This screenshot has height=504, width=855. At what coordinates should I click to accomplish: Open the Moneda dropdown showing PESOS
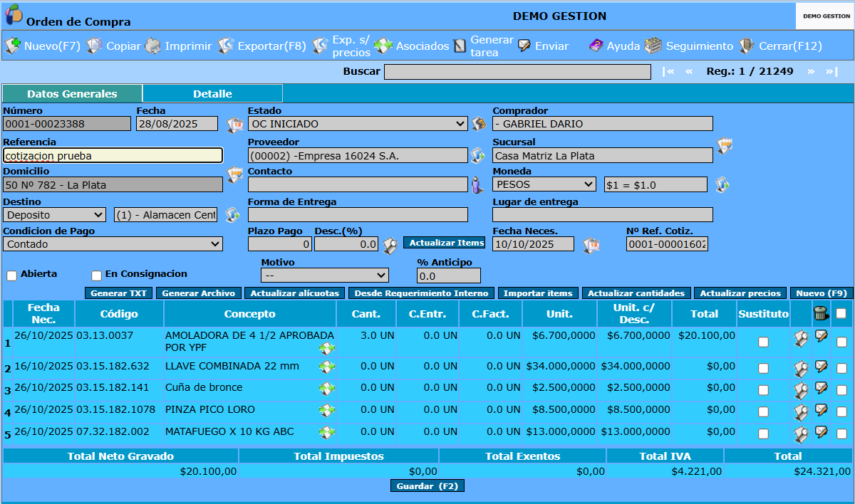click(x=544, y=184)
